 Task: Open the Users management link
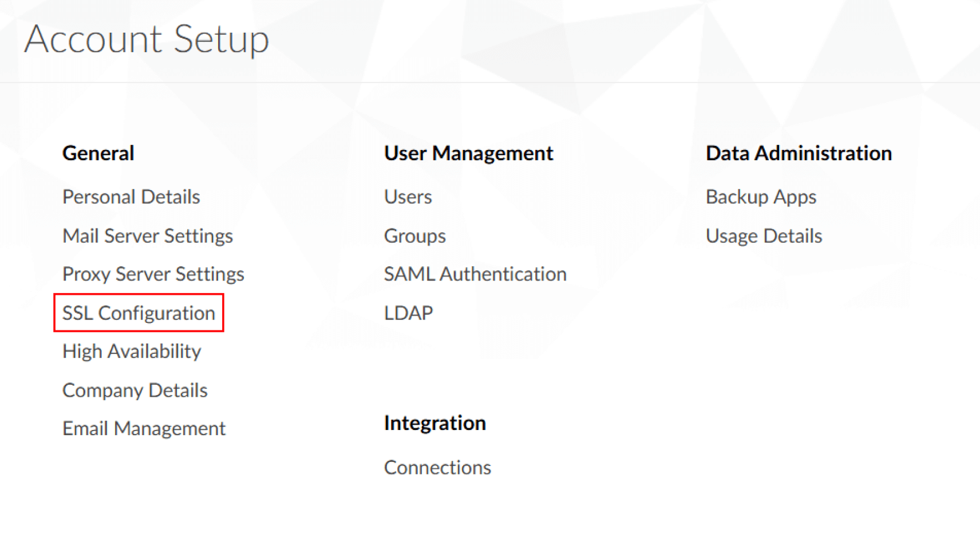pyautogui.click(x=408, y=197)
